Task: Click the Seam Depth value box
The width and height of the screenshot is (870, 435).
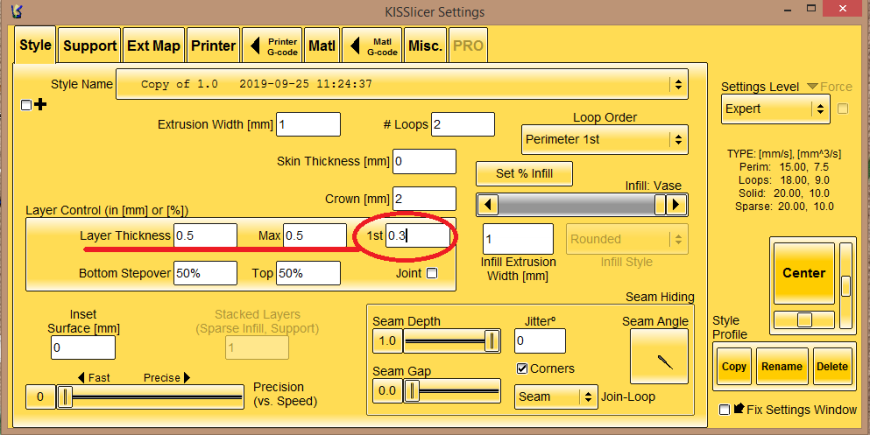Action: (387, 341)
